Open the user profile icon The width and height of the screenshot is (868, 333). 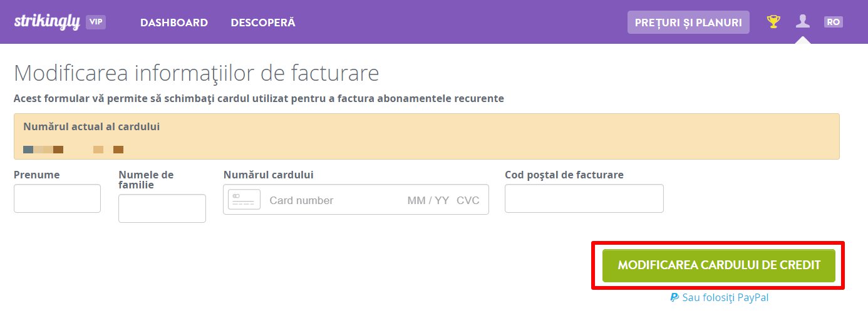tap(802, 22)
